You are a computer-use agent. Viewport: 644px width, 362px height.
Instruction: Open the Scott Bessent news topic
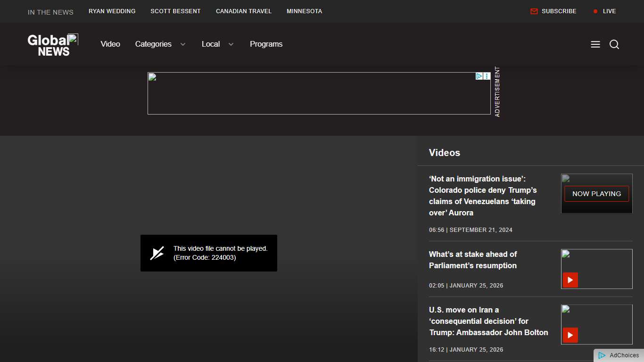pos(175,11)
